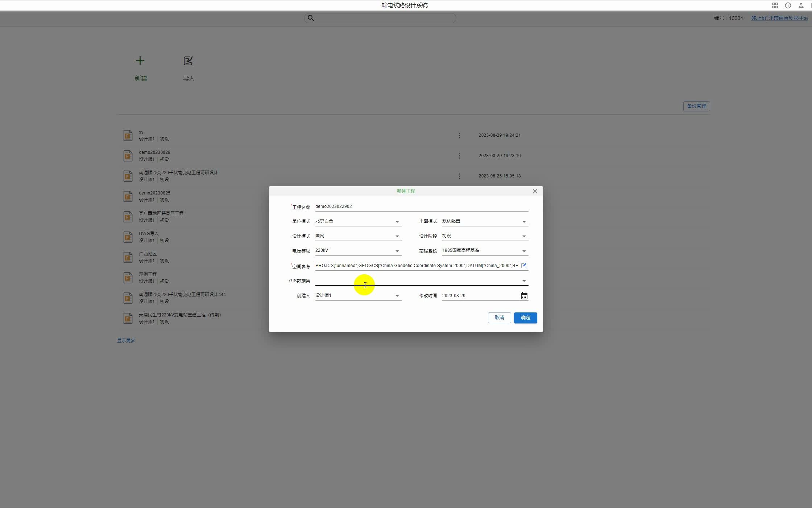Viewport: 812px width, 508px height.
Task: Click timestamp 2023-08-29 16:23:16
Action: (x=500, y=156)
